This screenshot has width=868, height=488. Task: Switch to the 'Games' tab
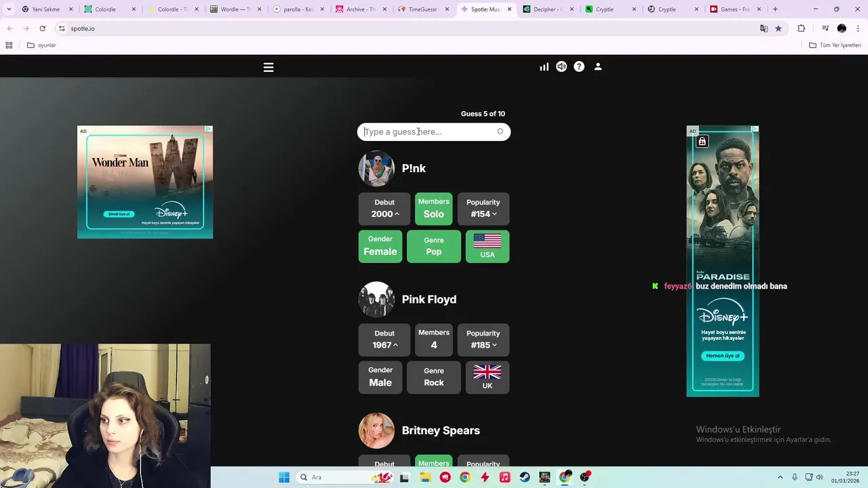coord(736,9)
